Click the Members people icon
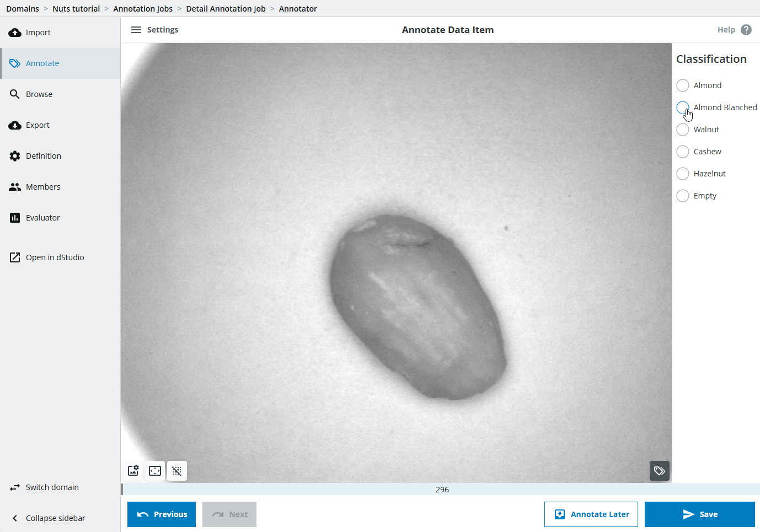The width and height of the screenshot is (760, 532). pyautogui.click(x=15, y=187)
